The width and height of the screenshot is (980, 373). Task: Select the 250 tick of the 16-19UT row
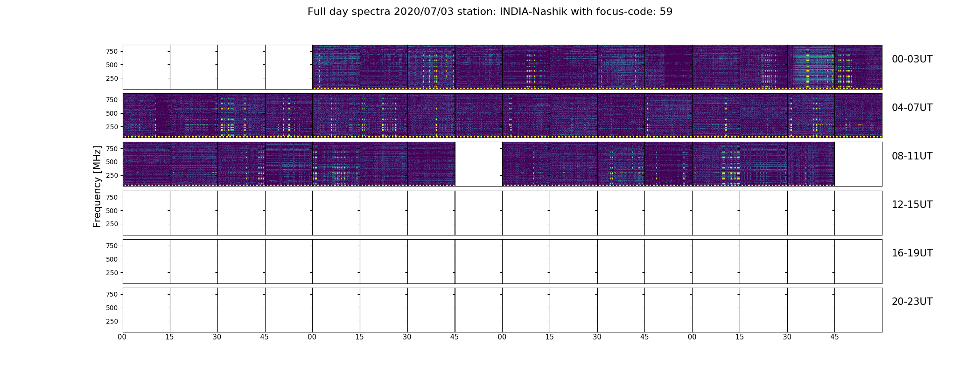pos(112,273)
